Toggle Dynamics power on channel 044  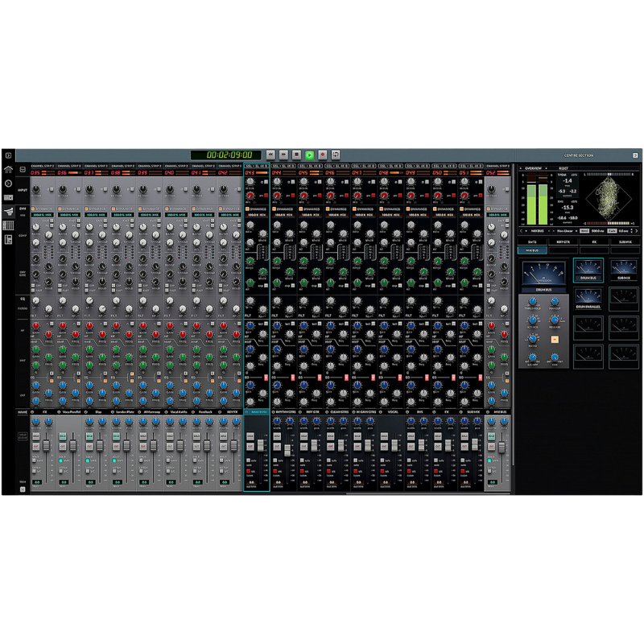pos(275,208)
